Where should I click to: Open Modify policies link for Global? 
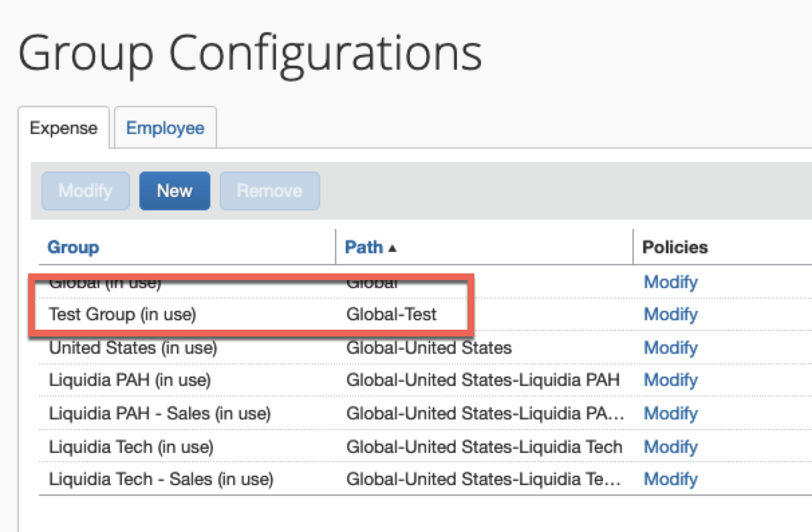click(x=671, y=282)
